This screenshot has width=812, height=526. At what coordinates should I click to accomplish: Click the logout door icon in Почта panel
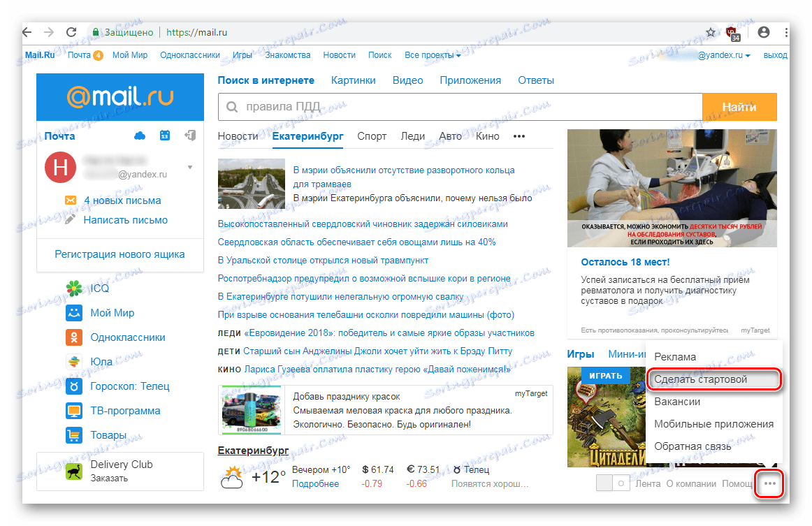(190, 136)
